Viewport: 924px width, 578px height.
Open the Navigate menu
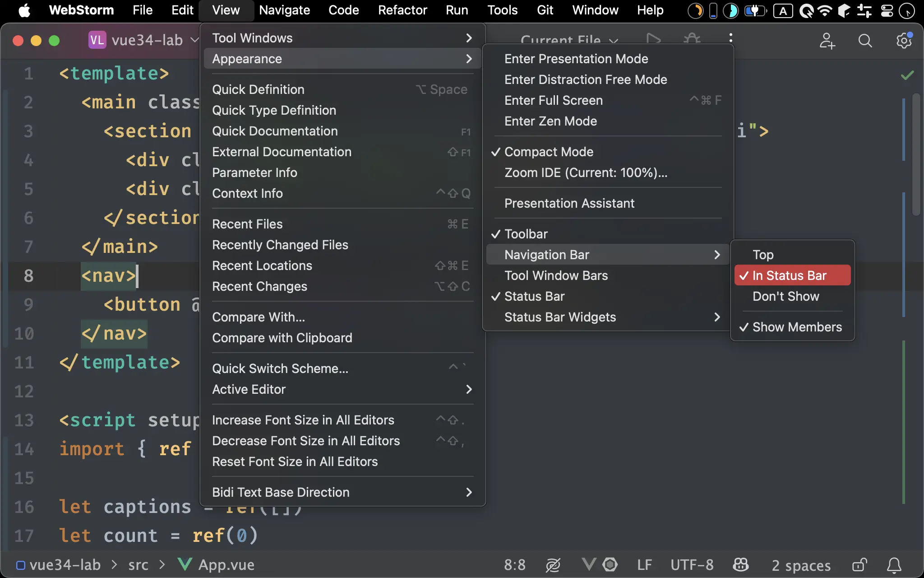pos(284,10)
